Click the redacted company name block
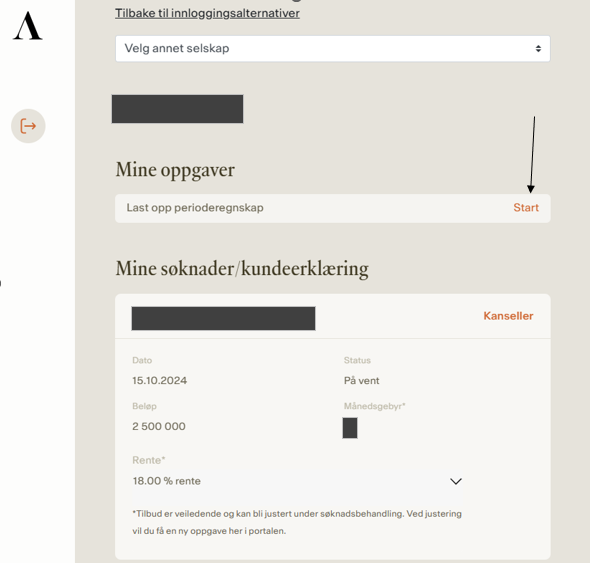Screen dimensions: 590x563 point(178,109)
